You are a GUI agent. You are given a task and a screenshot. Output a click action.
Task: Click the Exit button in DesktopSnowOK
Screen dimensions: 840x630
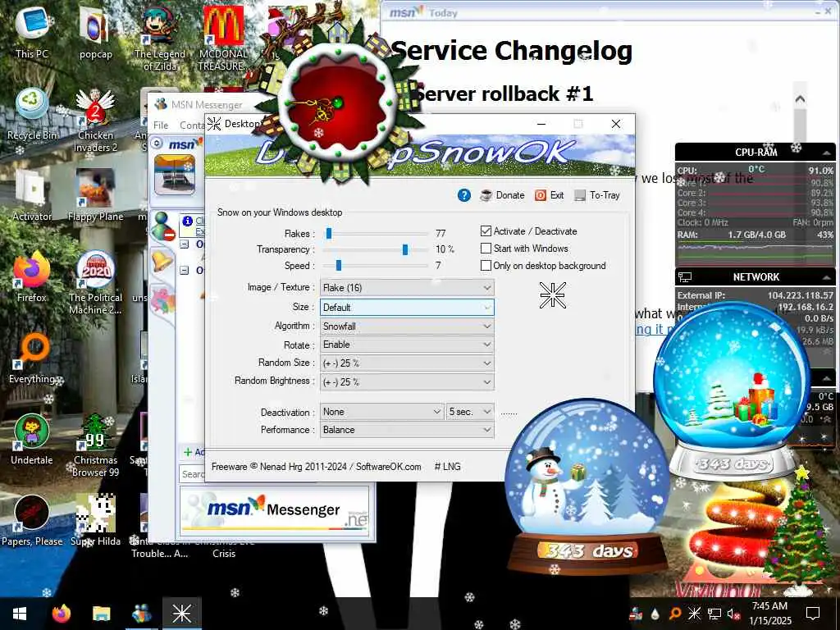pos(549,195)
